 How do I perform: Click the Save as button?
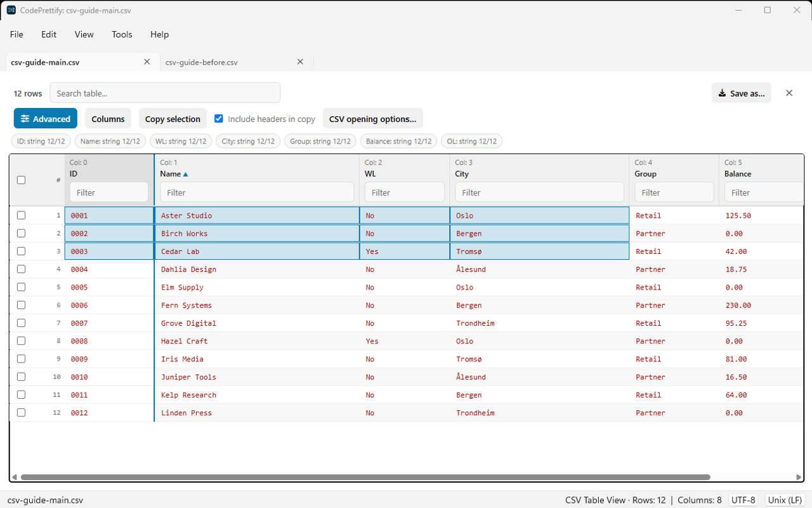coord(741,93)
